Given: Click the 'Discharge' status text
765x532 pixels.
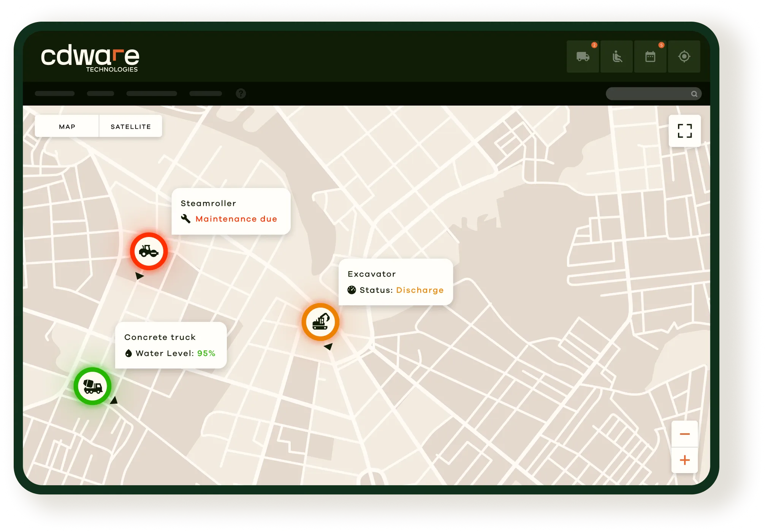Looking at the screenshot, I should point(420,290).
